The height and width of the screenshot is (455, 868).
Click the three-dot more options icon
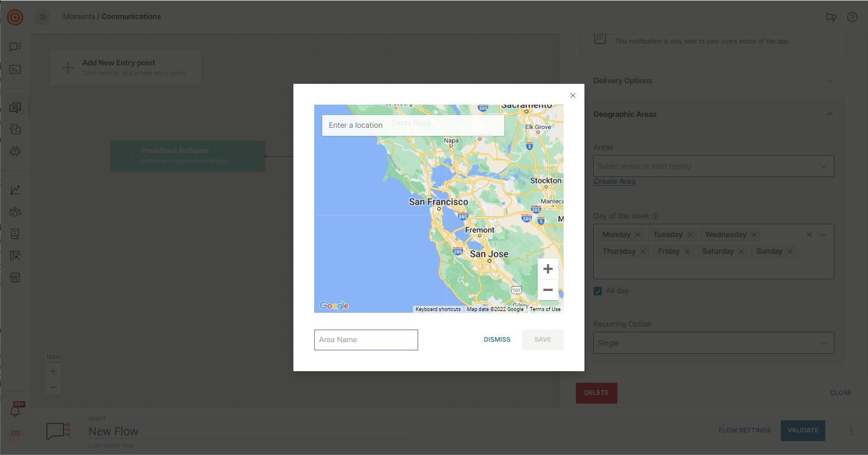(851, 431)
